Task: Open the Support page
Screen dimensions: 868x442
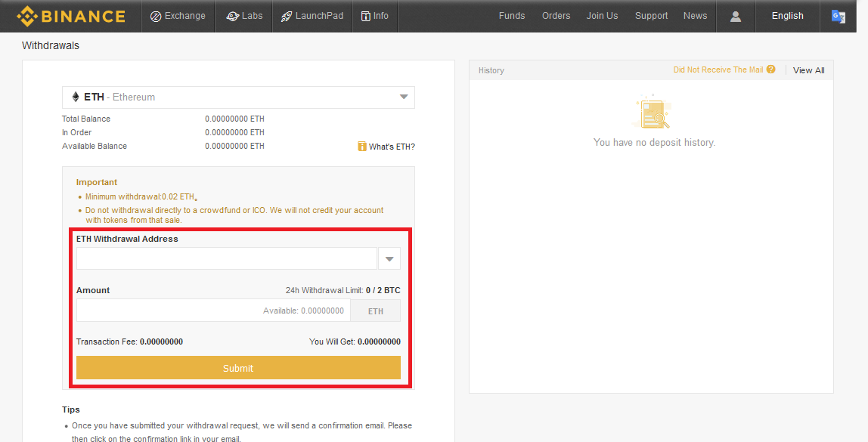Action: click(x=651, y=16)
